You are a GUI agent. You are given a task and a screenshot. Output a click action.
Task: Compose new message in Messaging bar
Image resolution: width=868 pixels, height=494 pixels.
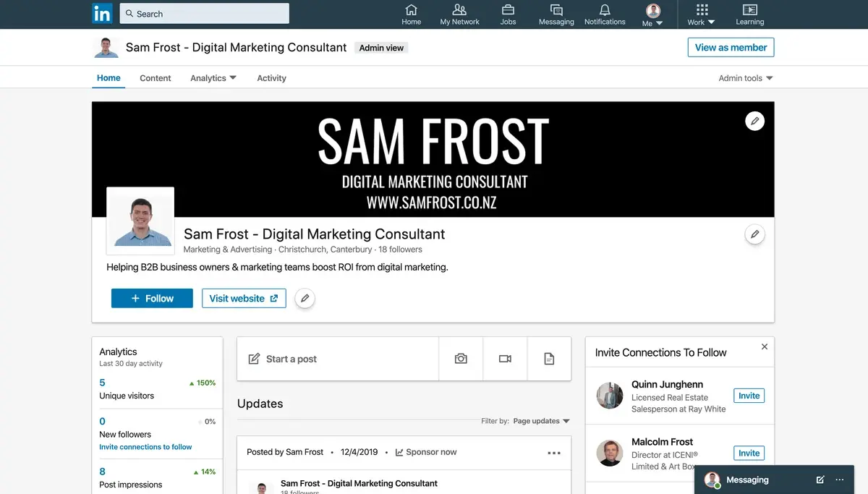click(x=820, y=480)
